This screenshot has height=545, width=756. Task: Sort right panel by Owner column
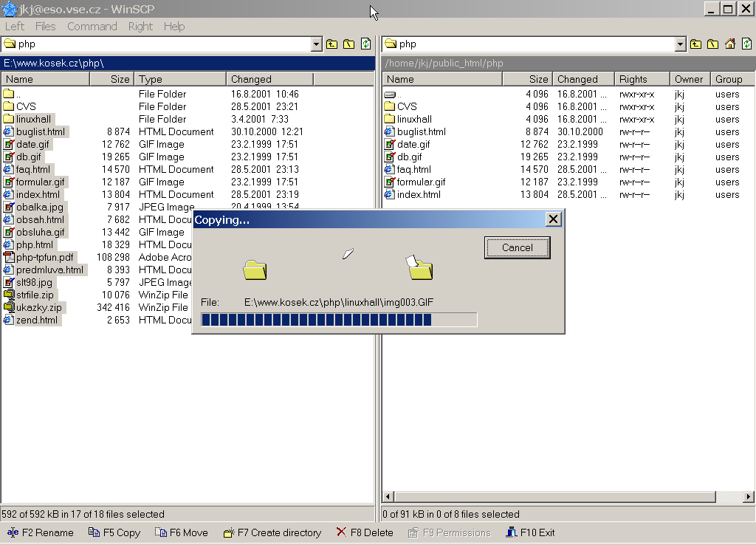tap(690, 79)
